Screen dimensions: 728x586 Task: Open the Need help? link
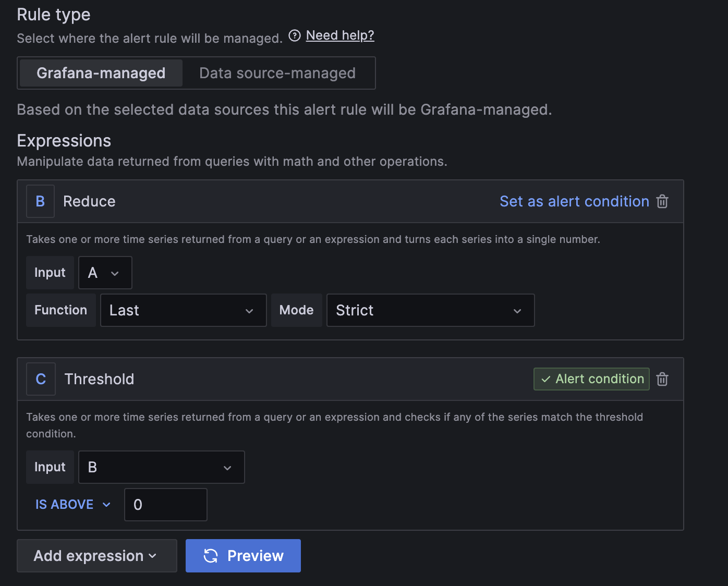coord(340,35)
